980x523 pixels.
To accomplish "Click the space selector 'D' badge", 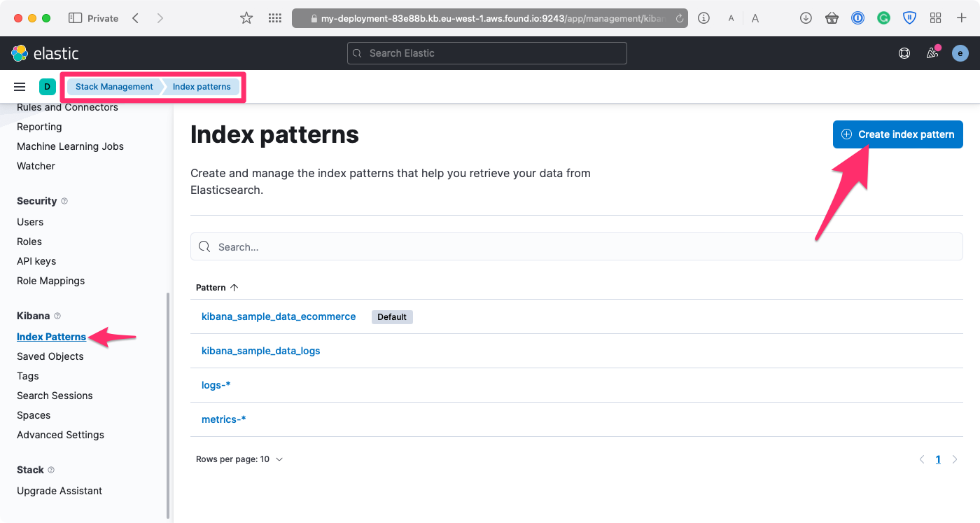I will coord(47,87).
